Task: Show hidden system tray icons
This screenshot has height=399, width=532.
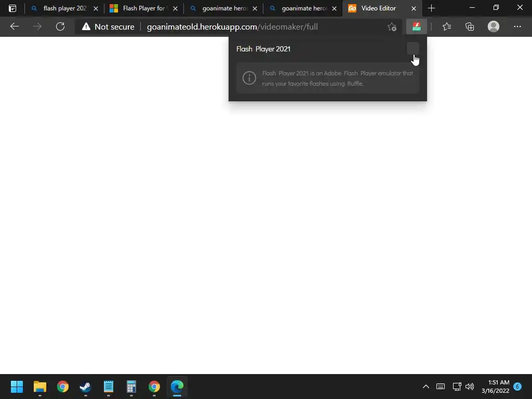Action: pos(426,387)
